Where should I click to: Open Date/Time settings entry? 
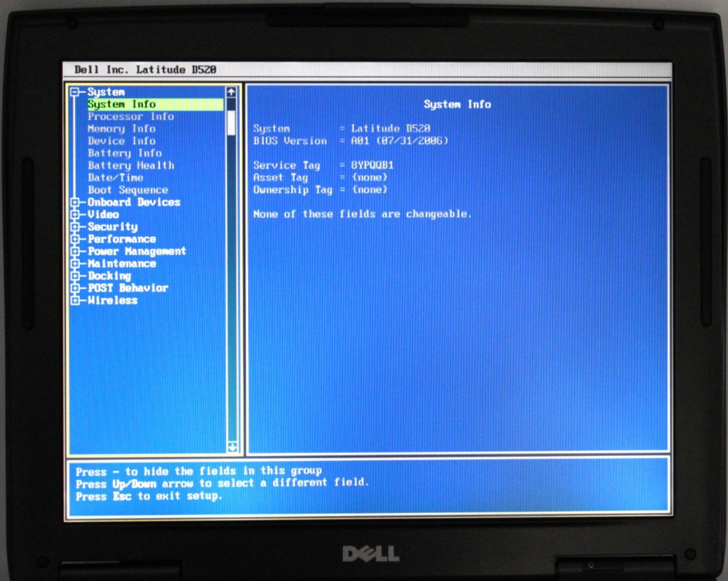pyautogui.click(x=116, y=178)
